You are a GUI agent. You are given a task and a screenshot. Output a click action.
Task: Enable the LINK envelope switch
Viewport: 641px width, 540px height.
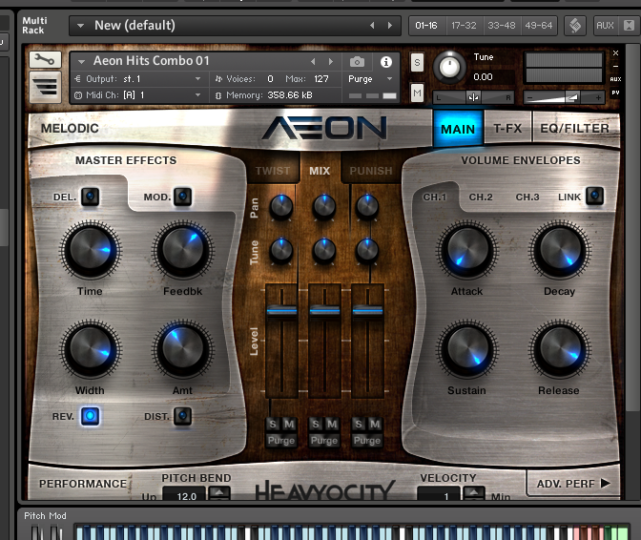(x=595, y=196)
